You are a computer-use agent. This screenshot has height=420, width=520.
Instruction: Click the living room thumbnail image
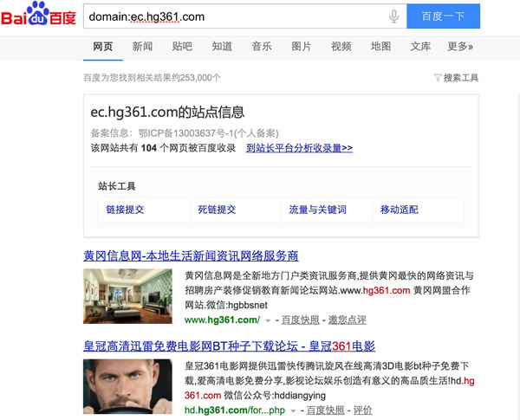[x=127, y=296]
